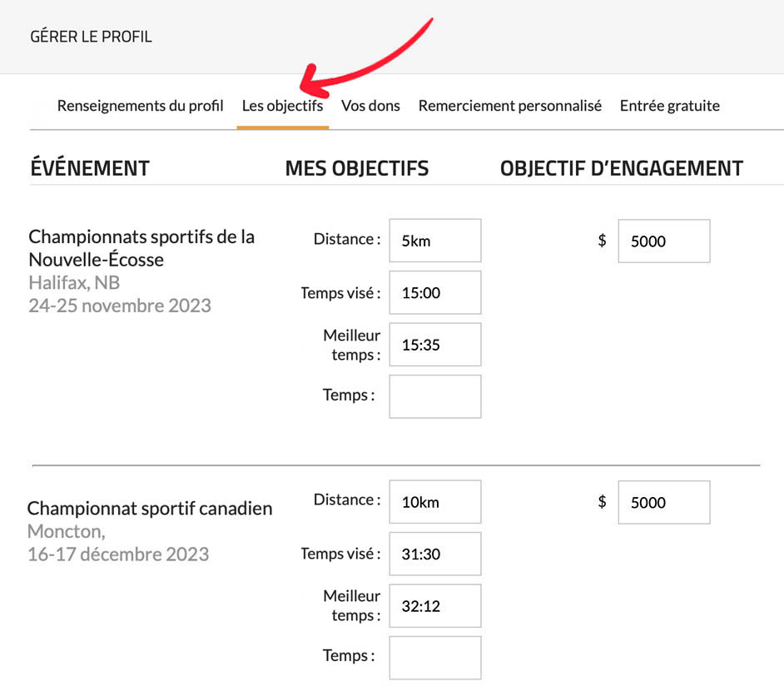Click engagement amount field for Nouvelle-Écosse event

click(663, 241)
